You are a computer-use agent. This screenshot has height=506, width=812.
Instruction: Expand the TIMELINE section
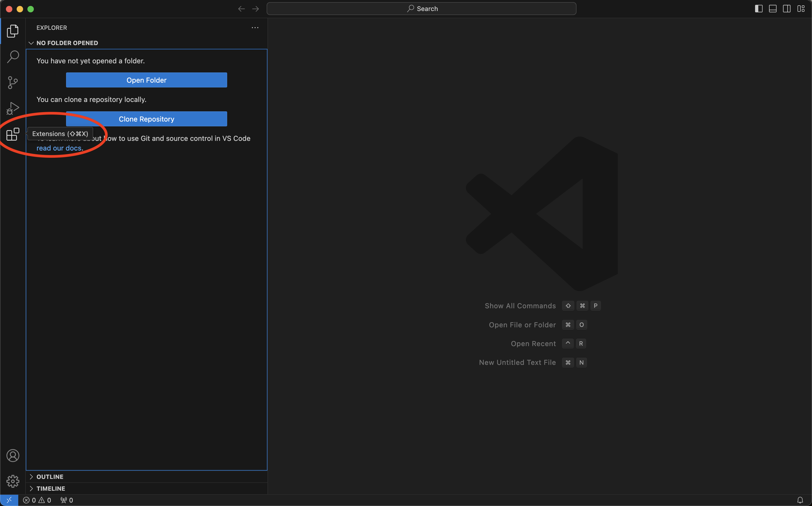coord(147,489)
